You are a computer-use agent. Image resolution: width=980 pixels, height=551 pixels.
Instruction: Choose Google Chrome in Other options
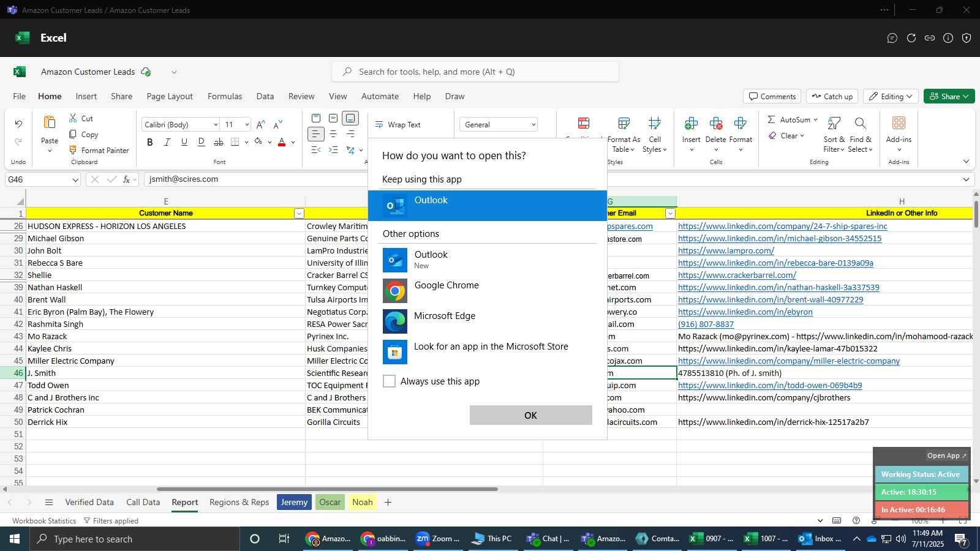point(488,291)
